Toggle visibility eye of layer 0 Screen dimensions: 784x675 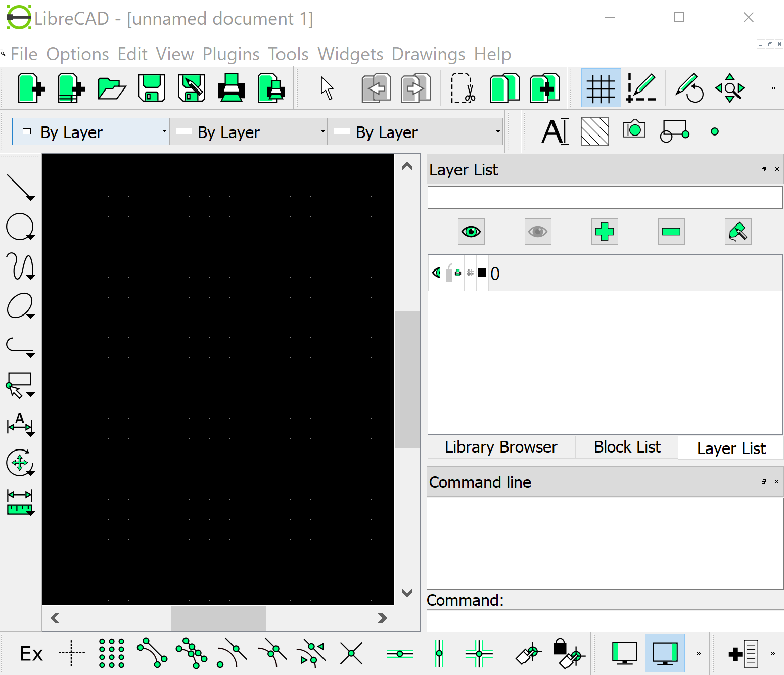coord(435,273)
